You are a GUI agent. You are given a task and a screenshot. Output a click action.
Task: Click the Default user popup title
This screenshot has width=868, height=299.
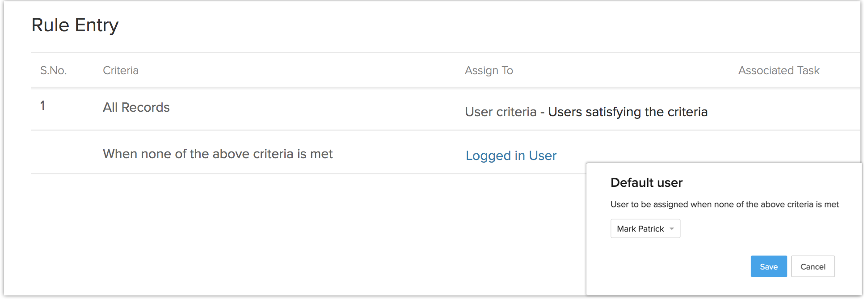[x=646, y=182]
